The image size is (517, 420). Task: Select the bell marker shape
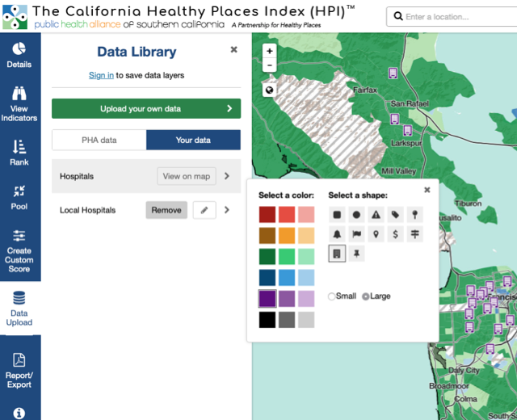pyautogui.click(x=337, y=234)
